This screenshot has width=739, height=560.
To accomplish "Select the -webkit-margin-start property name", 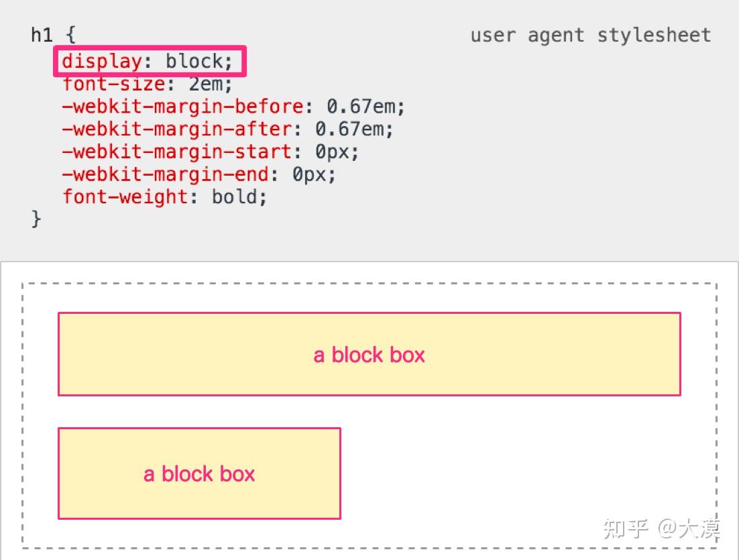I will [x=177, y=152].
